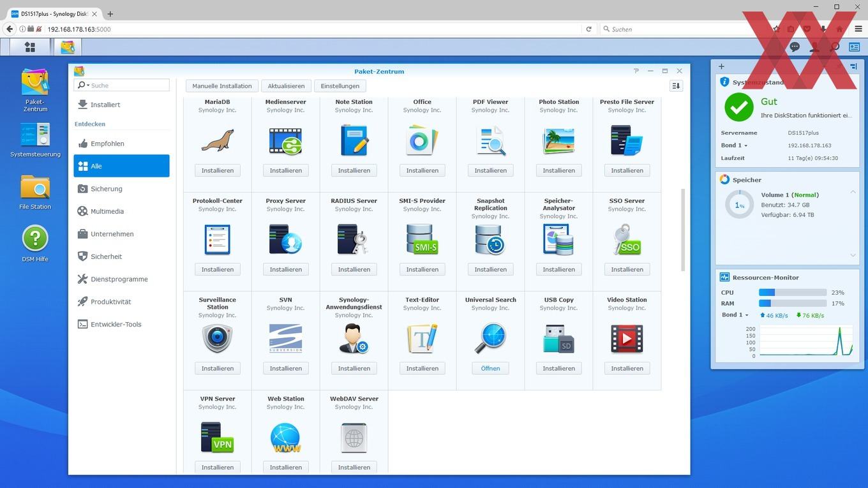Screen dimensions: 868x488
Task: Show the previous volume in Speicher widget
Action: pos(853,192)
